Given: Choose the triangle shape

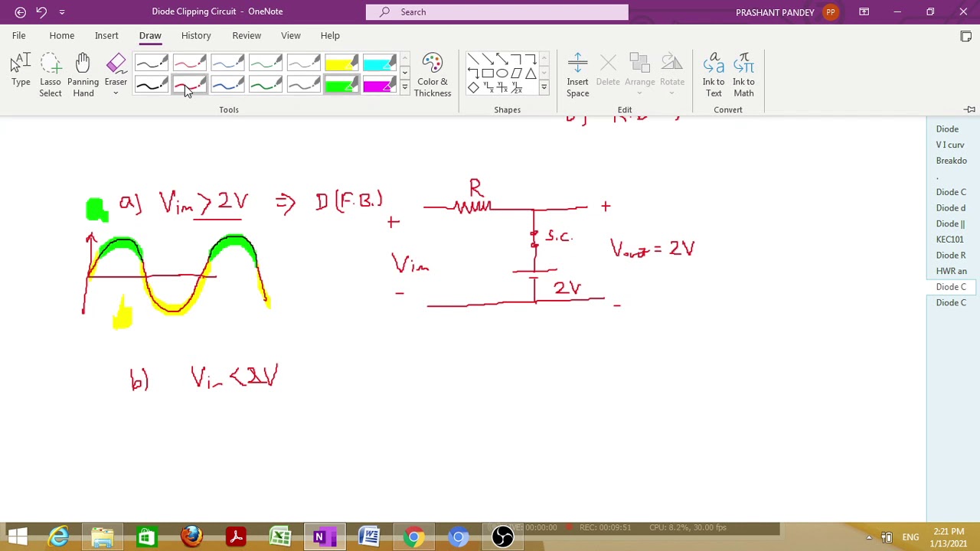Looking at the screenshot, I should point(531,73).
